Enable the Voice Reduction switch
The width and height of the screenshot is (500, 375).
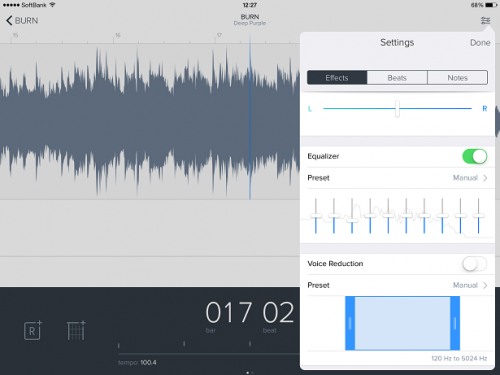(475, 264)
